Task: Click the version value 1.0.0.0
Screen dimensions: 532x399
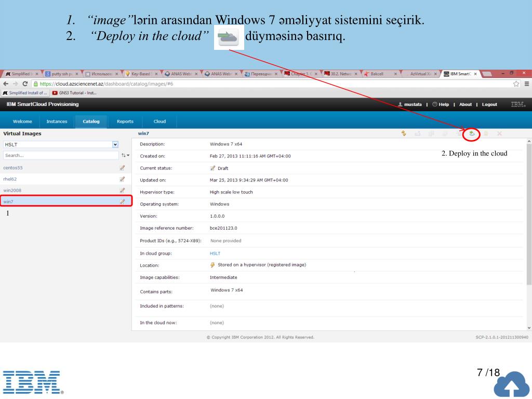Action: click(x=217, y=216)
